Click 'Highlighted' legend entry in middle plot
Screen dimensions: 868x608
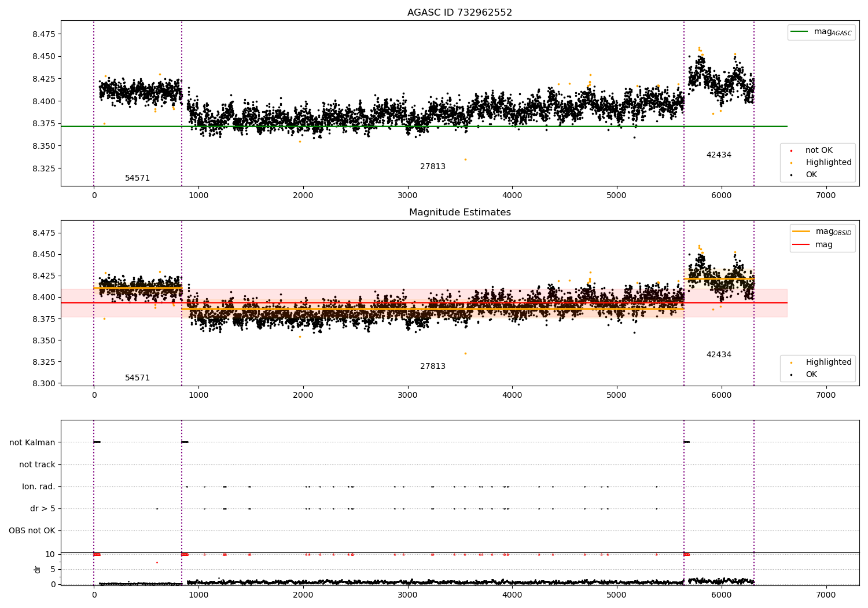tap(829, 362)
